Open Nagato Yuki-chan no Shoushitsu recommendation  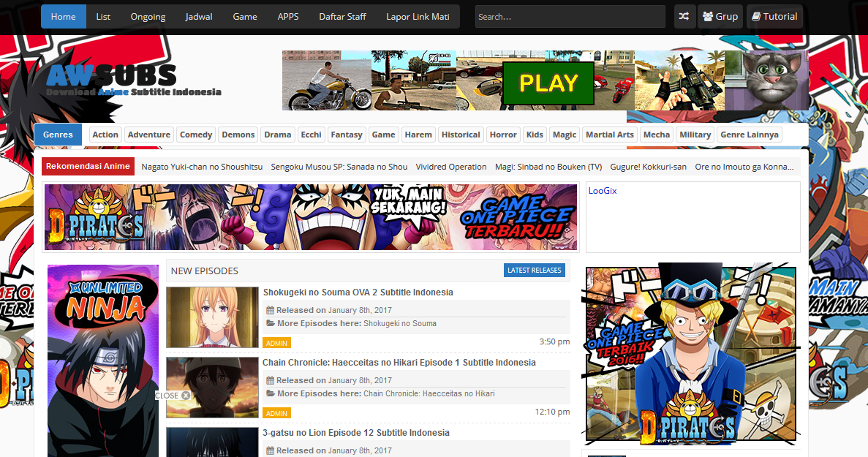pos(202,167)
